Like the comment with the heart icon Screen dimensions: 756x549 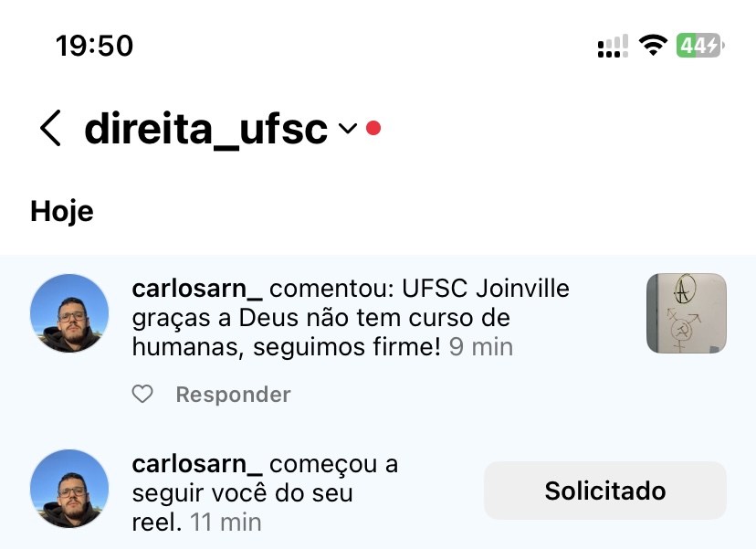click(x=142, y=395)
